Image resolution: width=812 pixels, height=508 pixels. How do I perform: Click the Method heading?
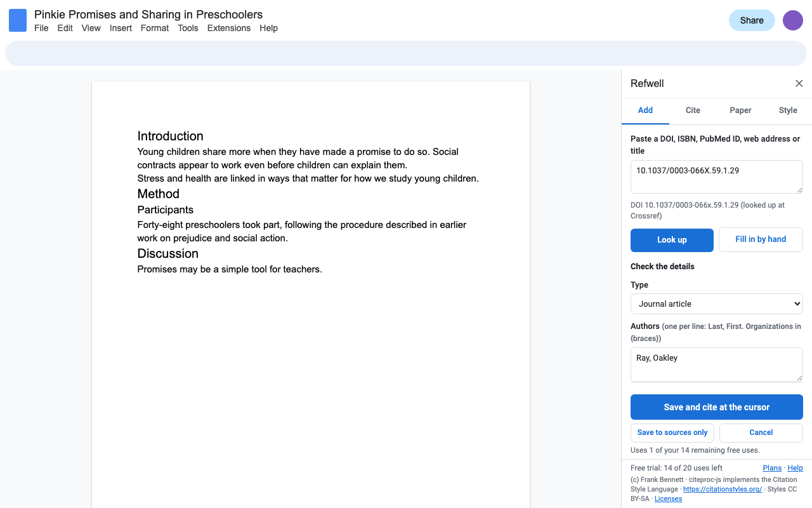click(x=159, y=194)
